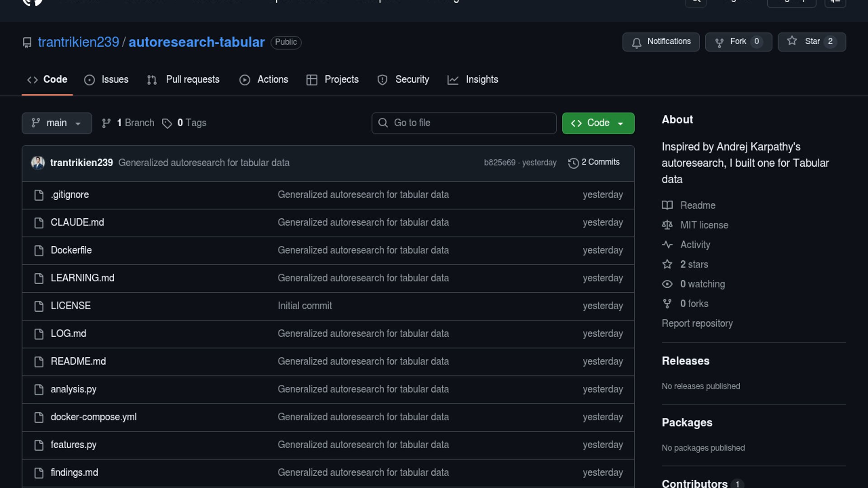Click the Go to file search field

pos(464,123)
